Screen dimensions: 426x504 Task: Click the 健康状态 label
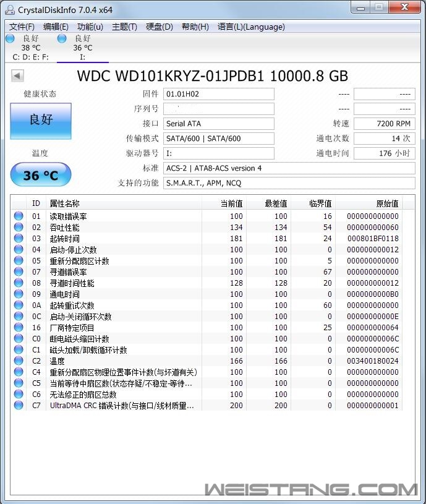[40, 94]
